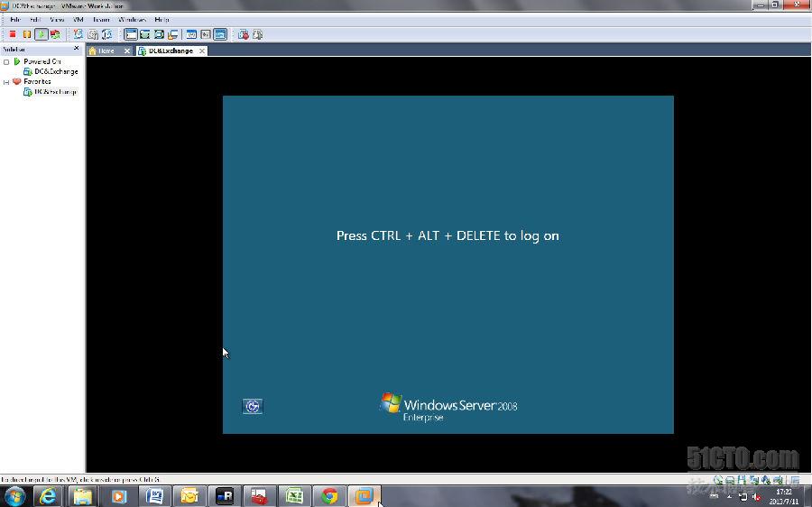Open the red toolbox app on taskbar

click(258, 496)
